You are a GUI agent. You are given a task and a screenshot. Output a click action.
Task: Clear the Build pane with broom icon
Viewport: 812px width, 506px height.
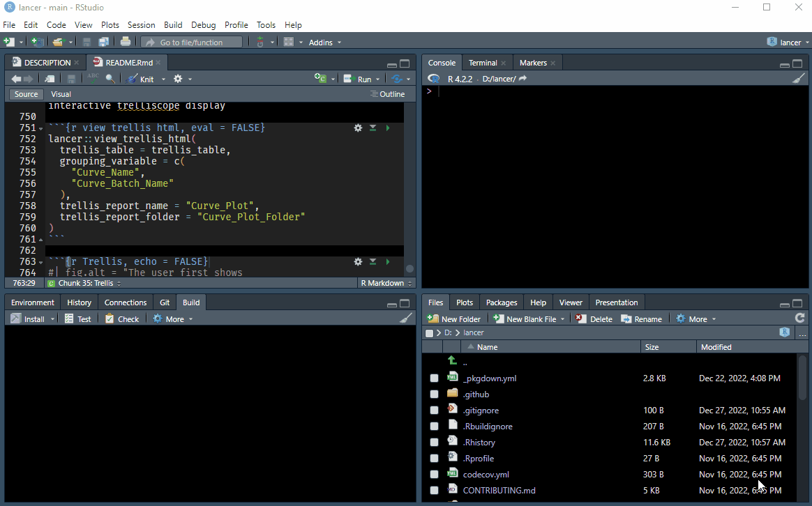pos(407,319)
